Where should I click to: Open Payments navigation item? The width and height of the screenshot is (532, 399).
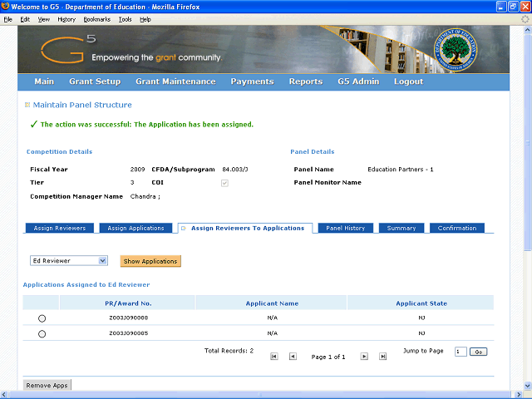point(252,81)
